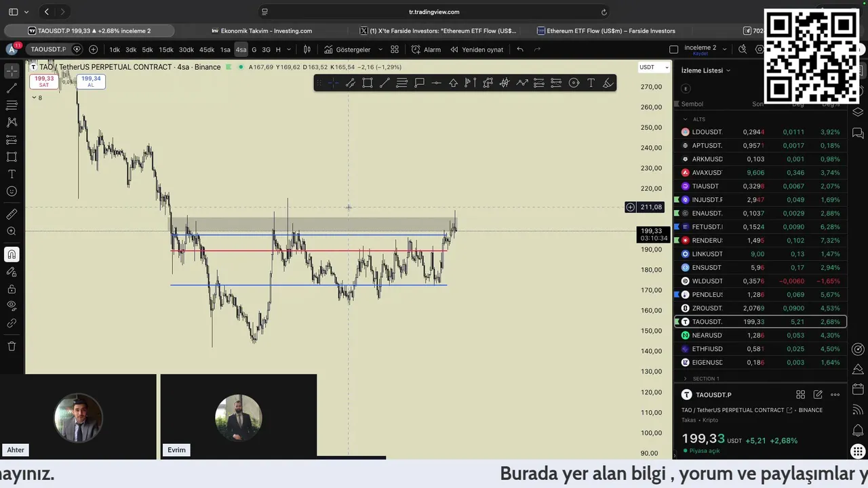
Task: Open the Ekonomik Takvim Investing.com browser tab
Action: 262,30
